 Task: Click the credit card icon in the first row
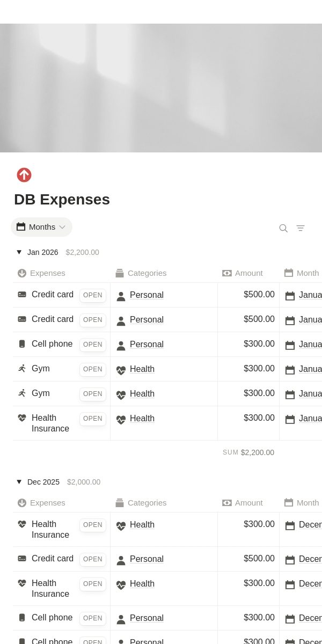click(22, 295)
